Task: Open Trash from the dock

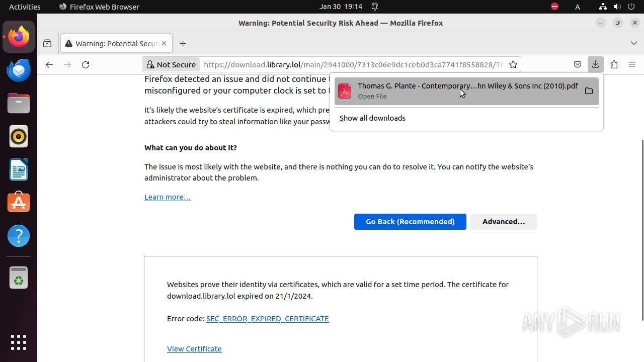Action: click(19, 278)
